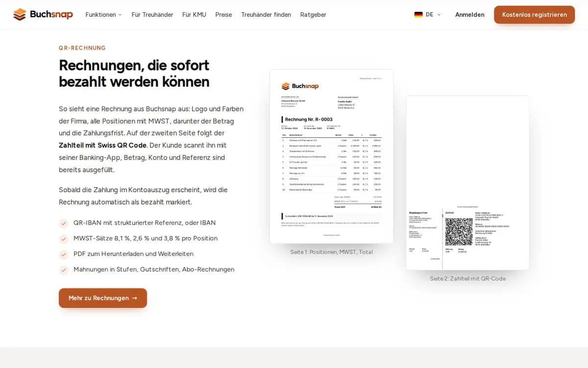Click heading Rechnungen, die sofort bezahlt werden können
The width and height of the screenshot is (588, 368).
134,73
